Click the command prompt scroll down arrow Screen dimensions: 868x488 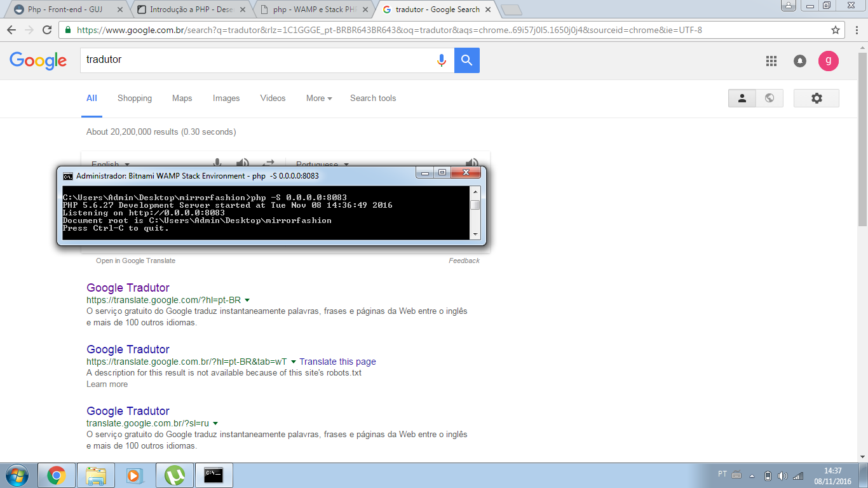pos(475,234)
